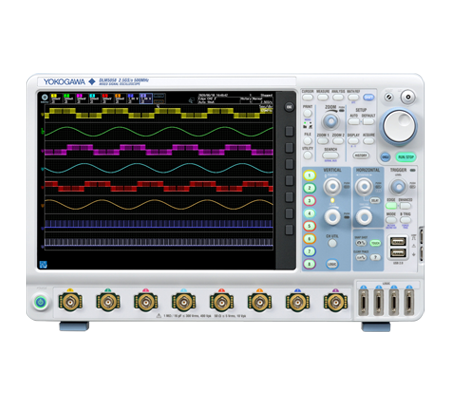This screenshot has height=406, width=450.
Task: Select the magenta CH3 info box on screen
Action: pyautogui.click(x=82, y=98)
